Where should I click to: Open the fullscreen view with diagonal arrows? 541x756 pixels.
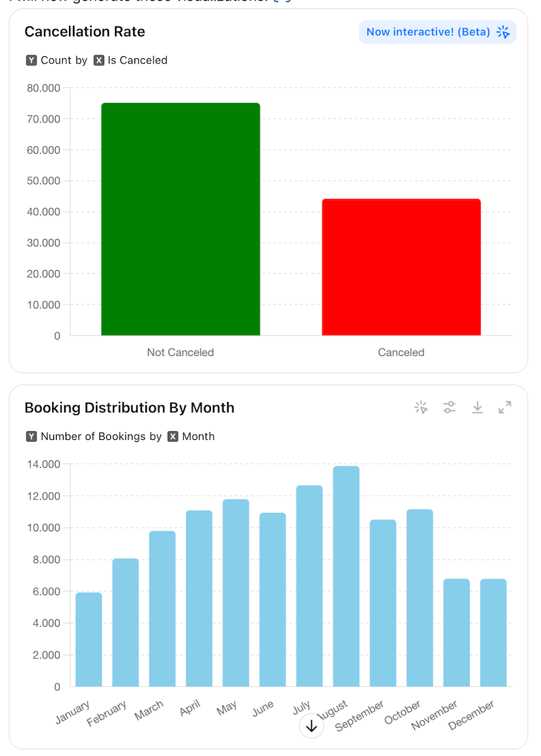point(504,407)
